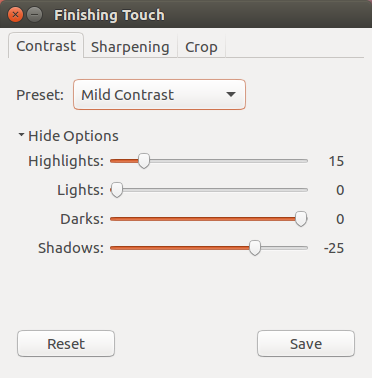This screenshot has height=378, width=372.
Task: Click the Shadows slider handle
Action: 255,248
